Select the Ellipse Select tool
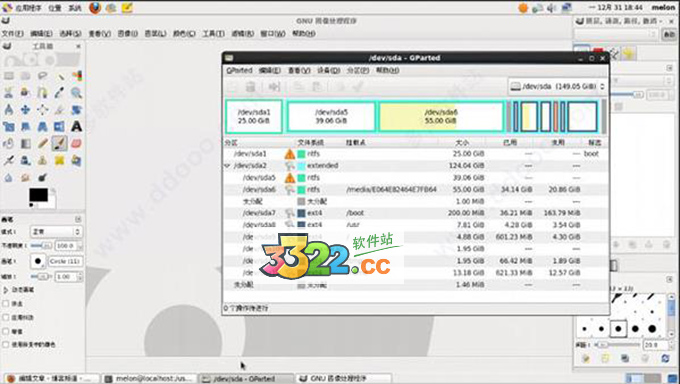The image size is (680, 384). [26, 76]
